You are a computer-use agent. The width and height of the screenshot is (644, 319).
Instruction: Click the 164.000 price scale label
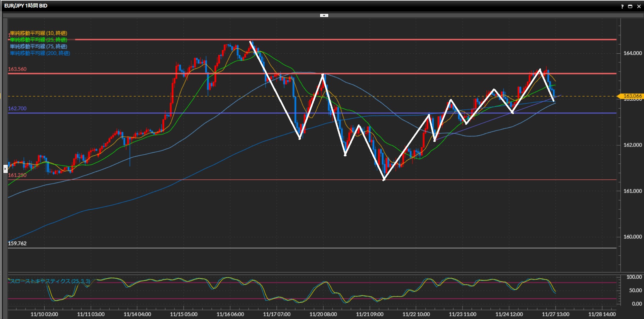632,53
